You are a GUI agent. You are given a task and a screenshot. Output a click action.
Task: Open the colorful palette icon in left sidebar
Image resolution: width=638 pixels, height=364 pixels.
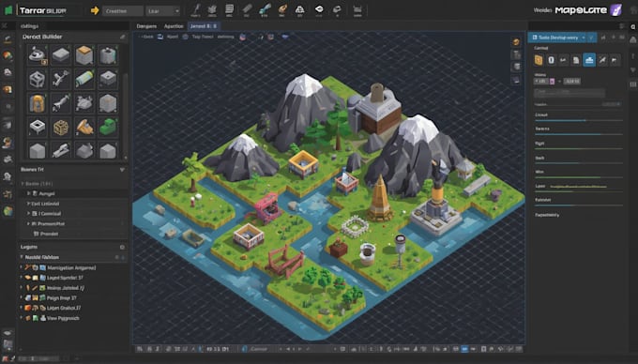pos(8,55)
